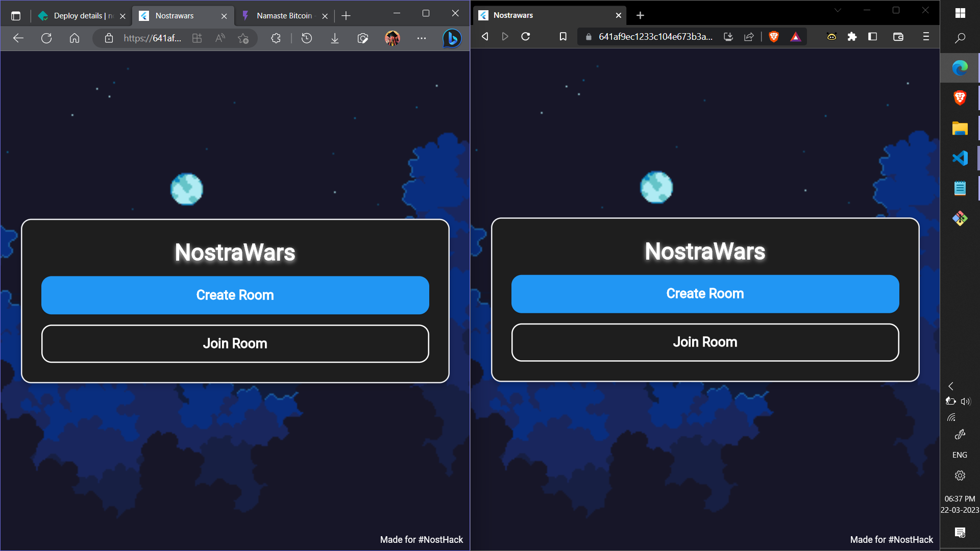Screen dimensions: 980x551
Task: Open Visual Studio Code from taskbar
Action: pyautogui.click(x=960, y=158)
